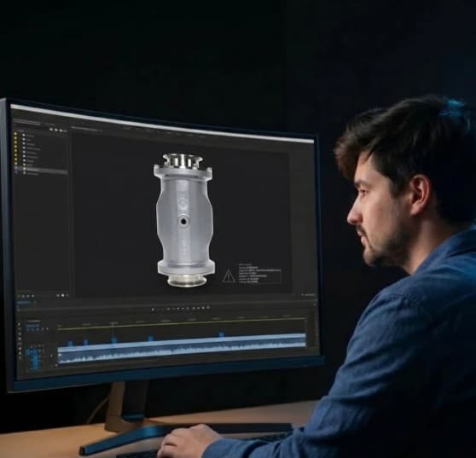
Task: Switch to the project panel tab at the top left
Action: pos(26,122)
